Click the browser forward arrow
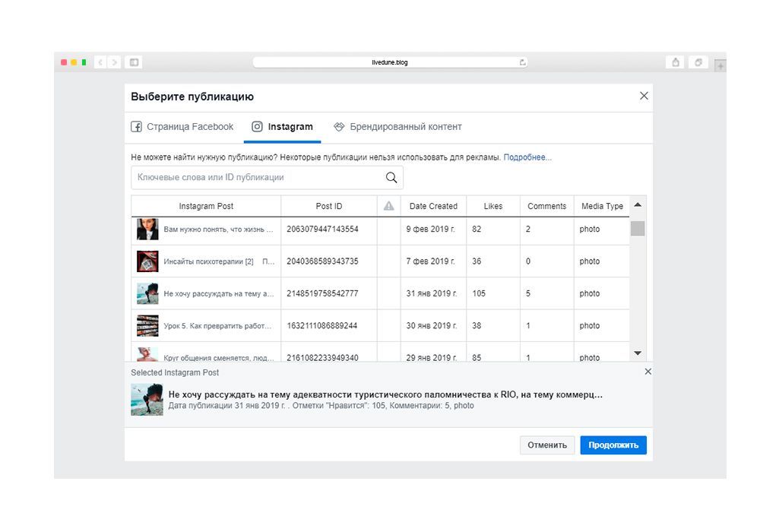The height and width of the screenshot is (532, 760). (x=115, y=62)
